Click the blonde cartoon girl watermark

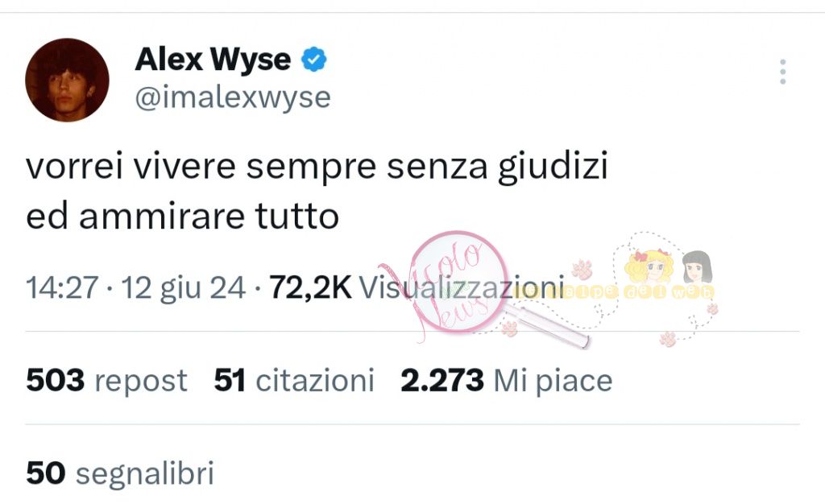[650, 266]
